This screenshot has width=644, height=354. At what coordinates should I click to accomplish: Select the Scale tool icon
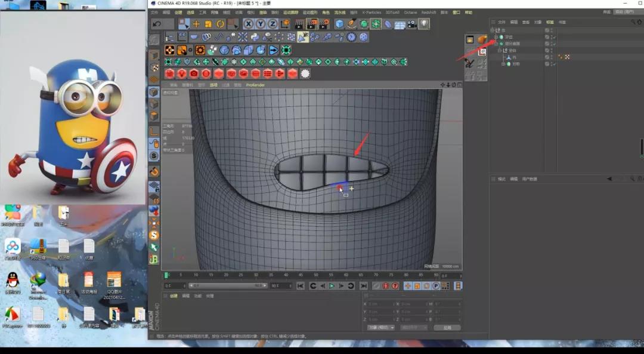point(208,24)
